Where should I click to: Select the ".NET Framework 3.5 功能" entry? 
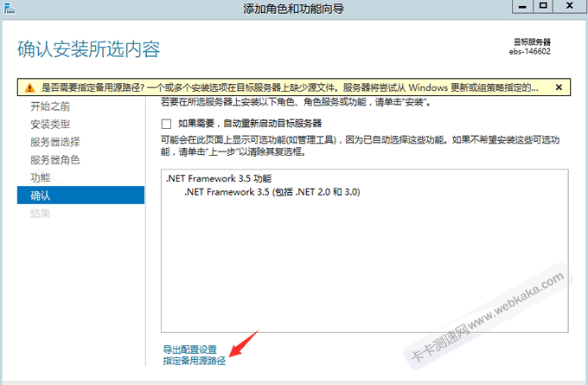219,178
